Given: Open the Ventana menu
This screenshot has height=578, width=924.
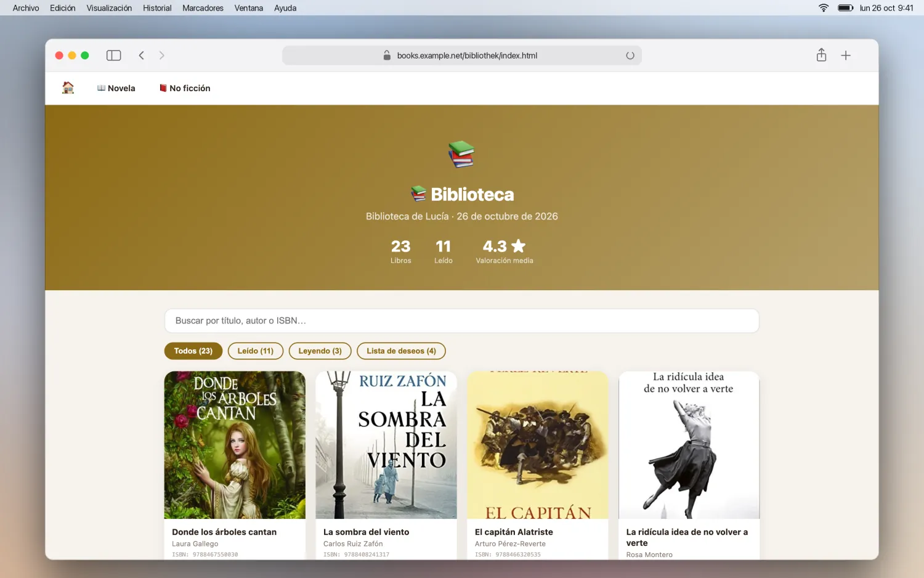Looking at the screenshot, I should 249,8.
